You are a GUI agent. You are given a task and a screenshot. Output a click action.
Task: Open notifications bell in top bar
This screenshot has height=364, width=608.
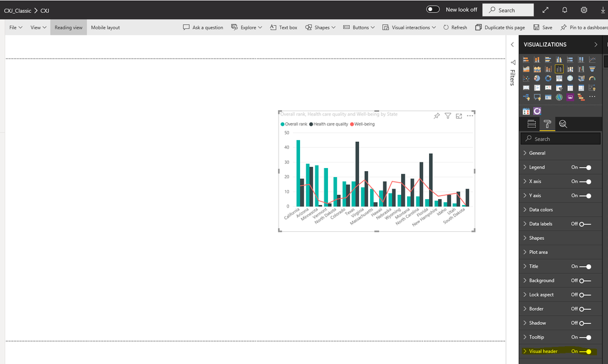565,10
